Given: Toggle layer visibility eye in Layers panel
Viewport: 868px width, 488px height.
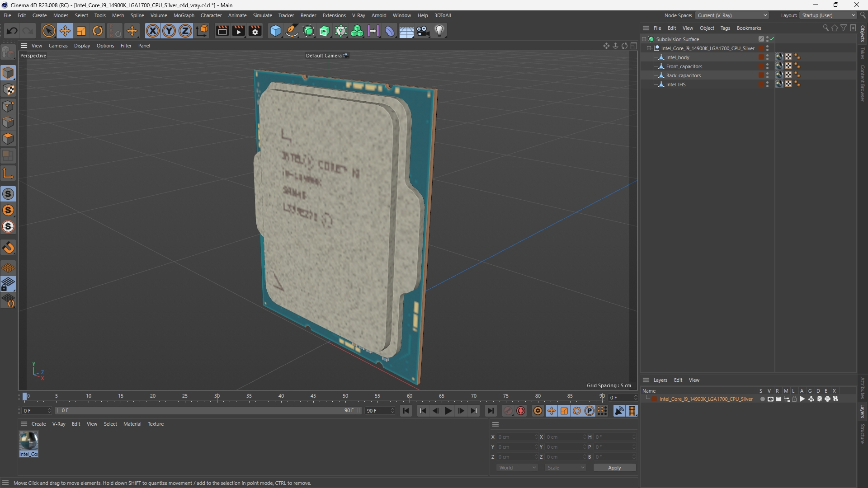Looking at the screenshot, I should point(770,399).
